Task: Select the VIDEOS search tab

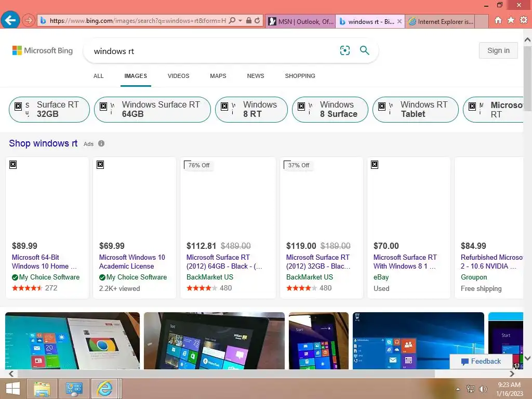Action: tap(179, 76)
